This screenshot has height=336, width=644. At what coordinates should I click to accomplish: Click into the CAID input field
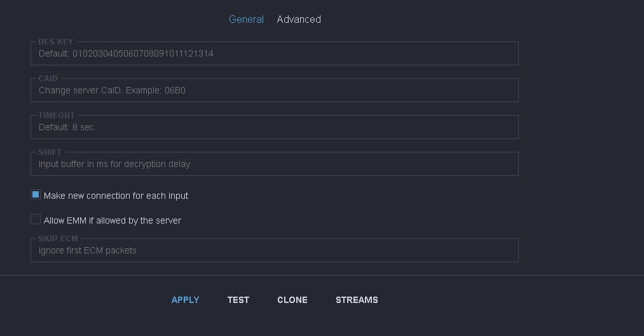[275, 90]
